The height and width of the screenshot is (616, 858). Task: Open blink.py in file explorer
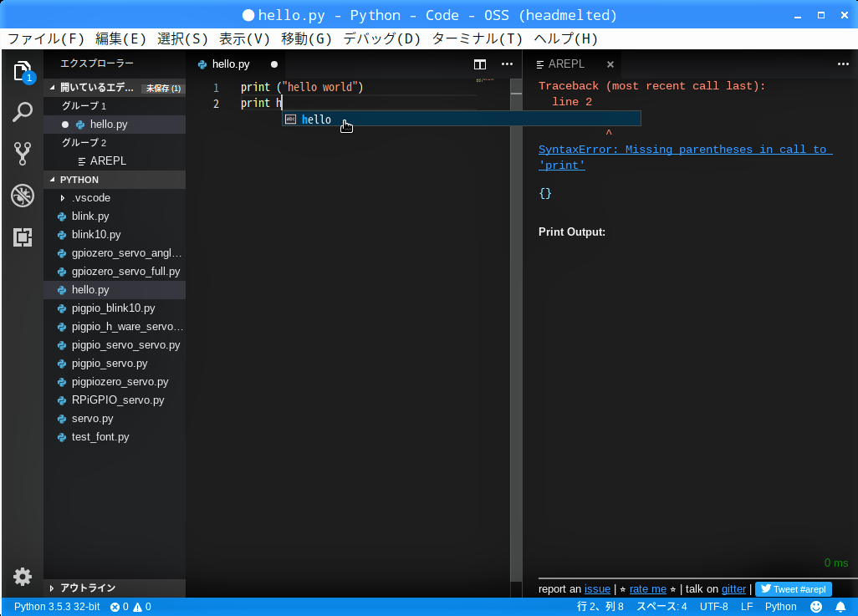(x=115, y=216)
